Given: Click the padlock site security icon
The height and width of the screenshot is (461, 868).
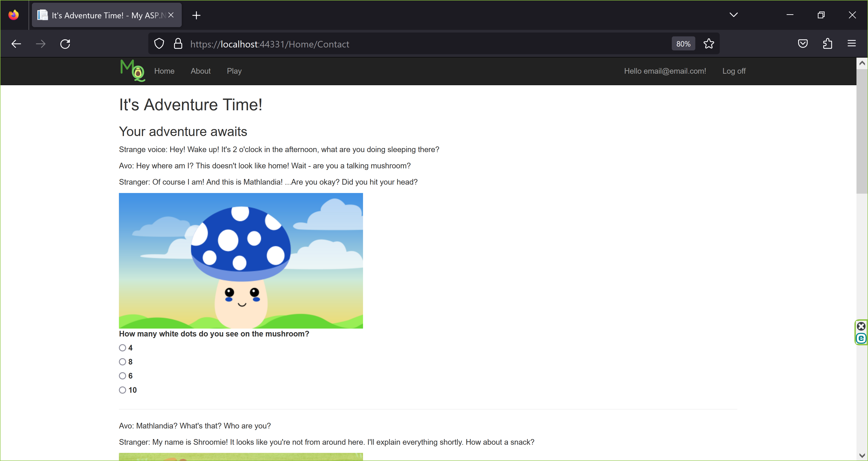Looking at the screenshot, I should [x=178, y=44].
